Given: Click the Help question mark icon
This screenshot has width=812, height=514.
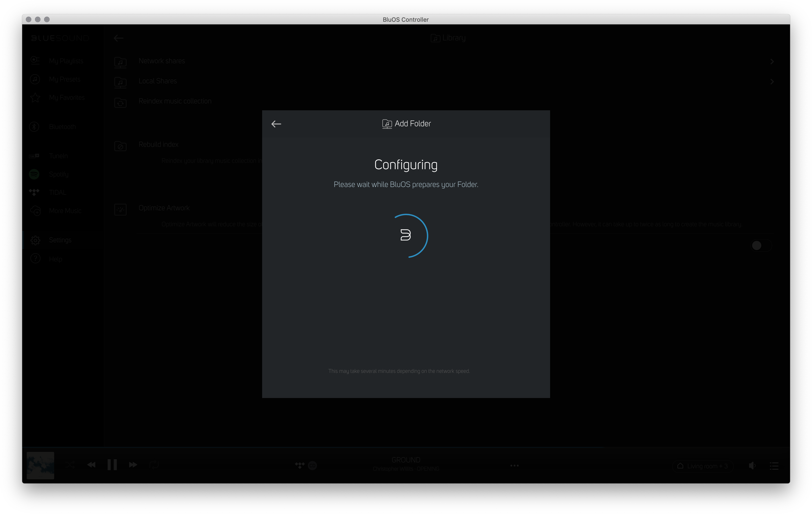Looking at the screenshot, I should pos(35,258).
